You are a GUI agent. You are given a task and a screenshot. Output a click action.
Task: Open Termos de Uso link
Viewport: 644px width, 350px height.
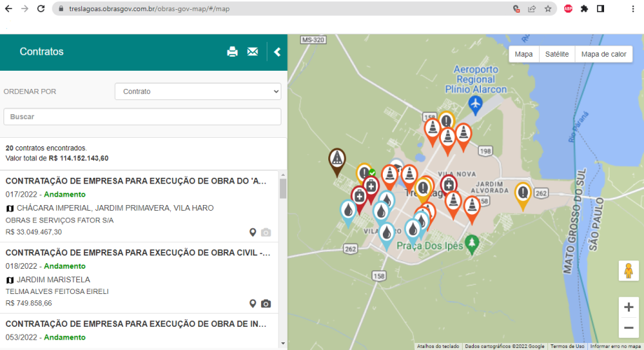pos(567,346)
